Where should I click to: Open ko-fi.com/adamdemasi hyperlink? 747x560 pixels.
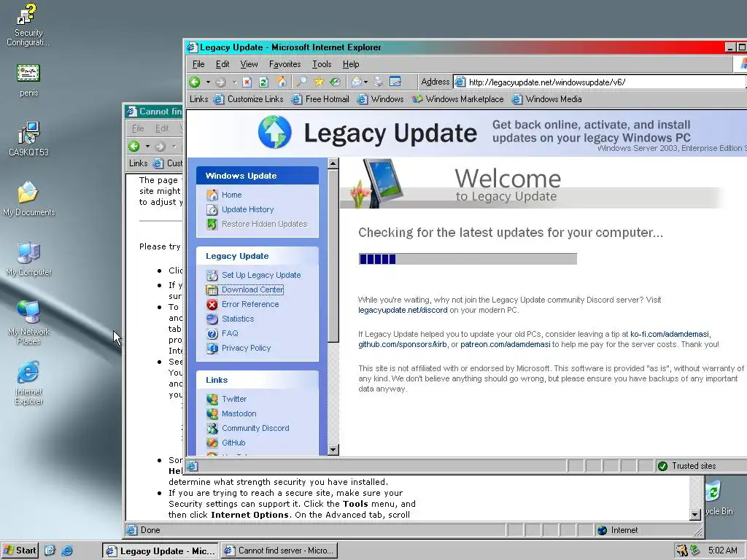pyautogui.click(x=670, y=334)
